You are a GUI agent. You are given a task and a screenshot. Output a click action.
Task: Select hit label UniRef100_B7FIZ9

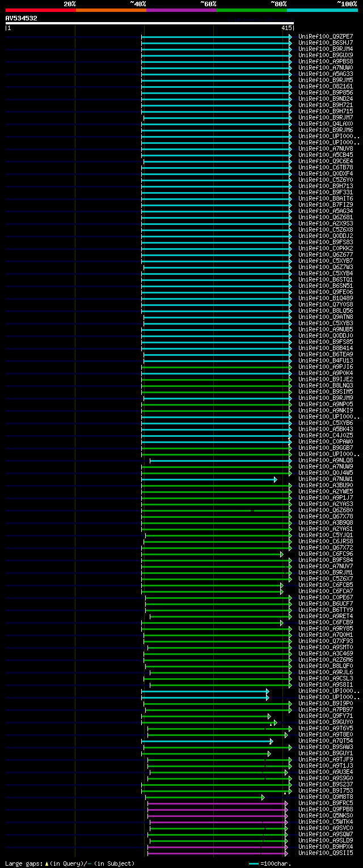click(x=326, y=205)
